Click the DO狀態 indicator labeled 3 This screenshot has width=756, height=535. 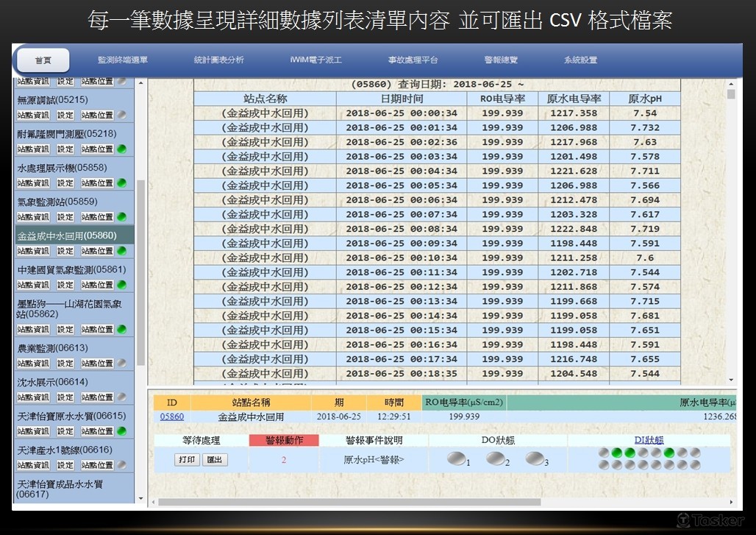point(535,458)
